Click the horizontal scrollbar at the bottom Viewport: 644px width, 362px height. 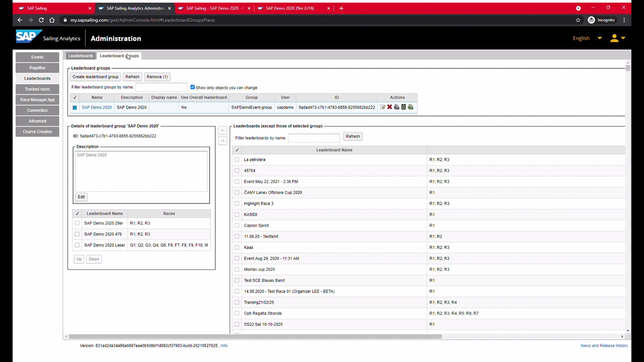(255, 337)
